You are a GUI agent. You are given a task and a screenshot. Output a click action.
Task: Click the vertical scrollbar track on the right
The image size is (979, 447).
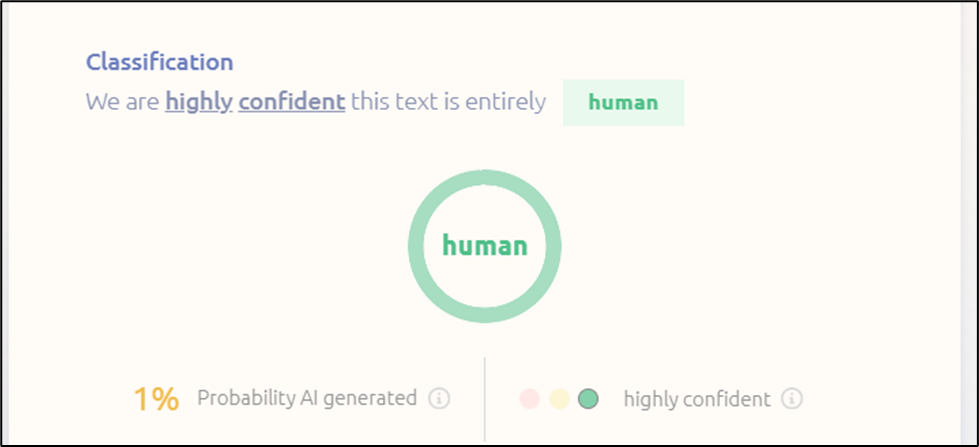point(969,224)
